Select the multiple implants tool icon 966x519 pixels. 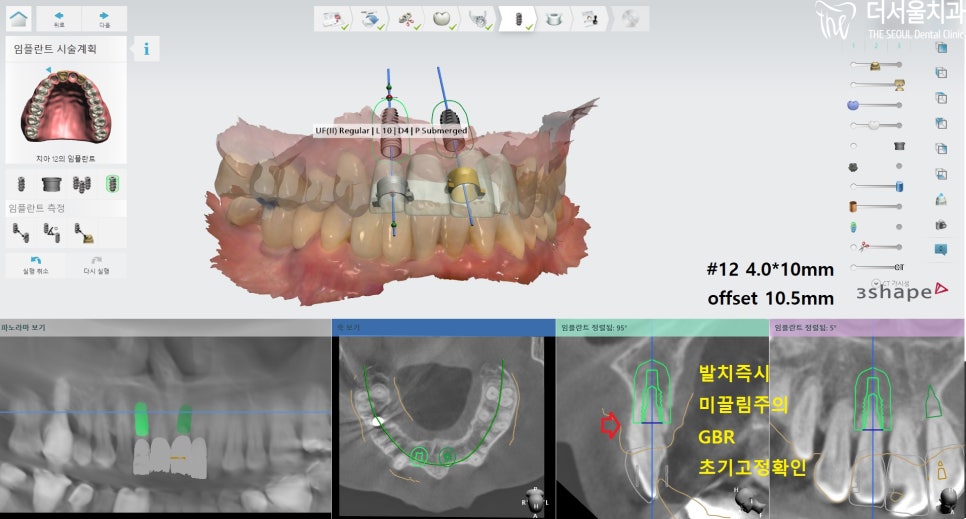(83, 183)
